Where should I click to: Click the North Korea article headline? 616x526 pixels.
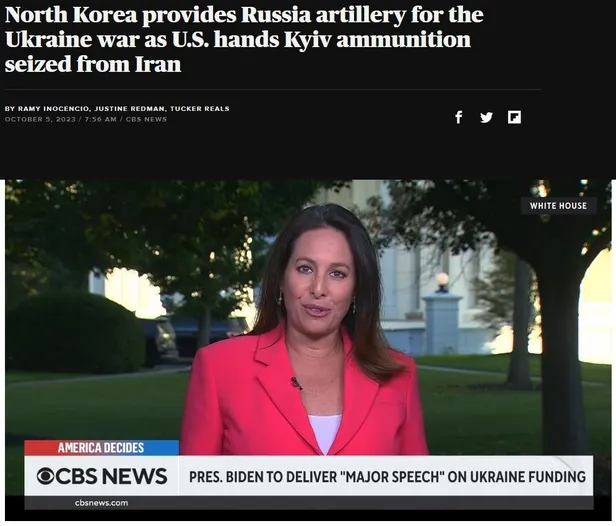pyautogui.click(x=244, y=39)
